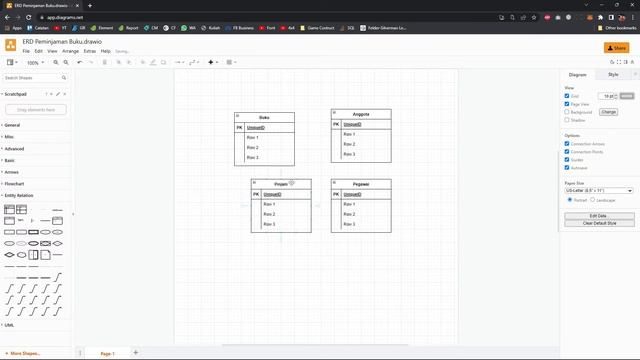Switch to the Diagram tab

(x=578, y=75)
